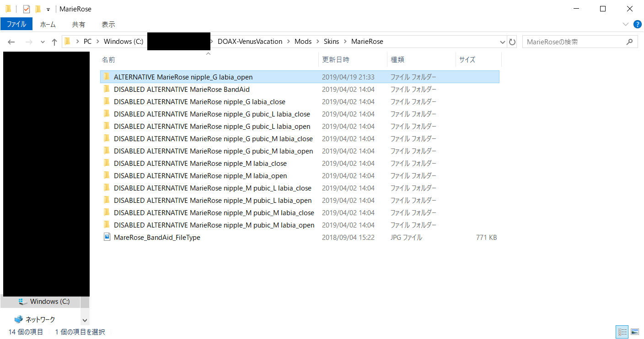Open the 共有 ribbon tab

(x=79, y=24)
